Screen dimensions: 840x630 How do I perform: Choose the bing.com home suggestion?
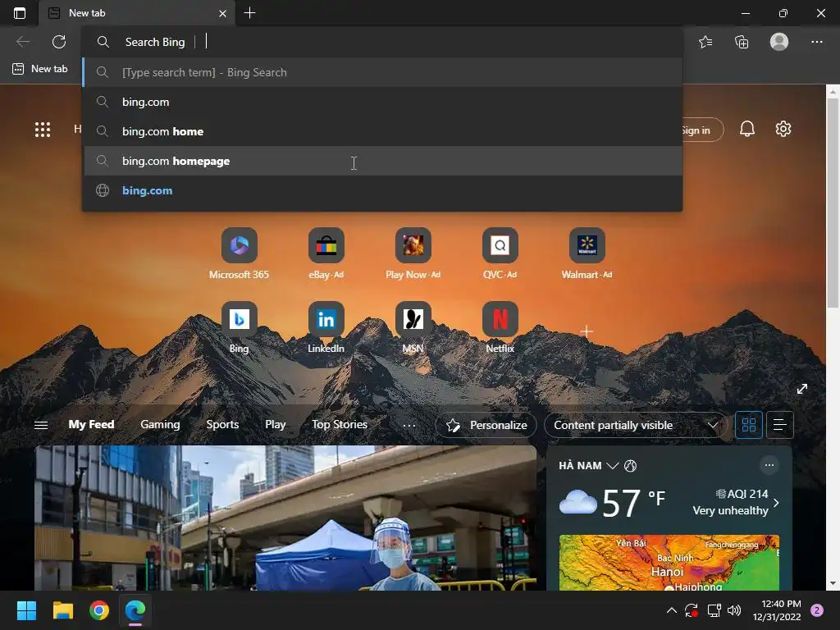click(x=383, y=131)
